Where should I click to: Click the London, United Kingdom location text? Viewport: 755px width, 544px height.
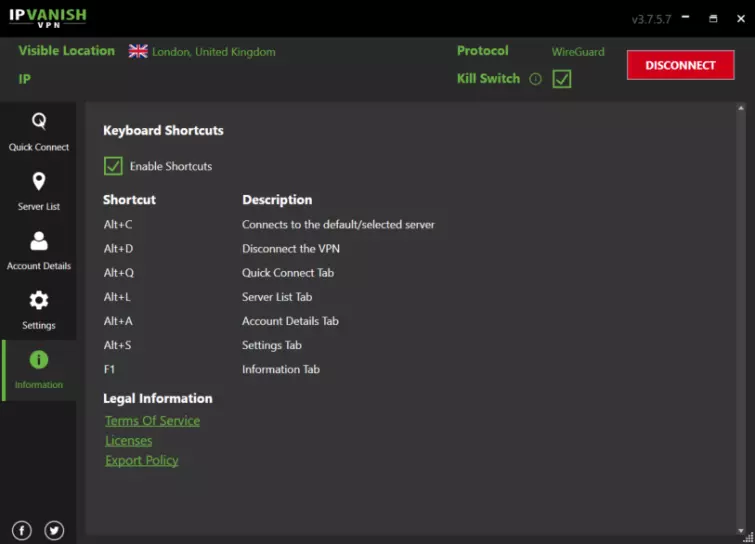tap(214, 52)
